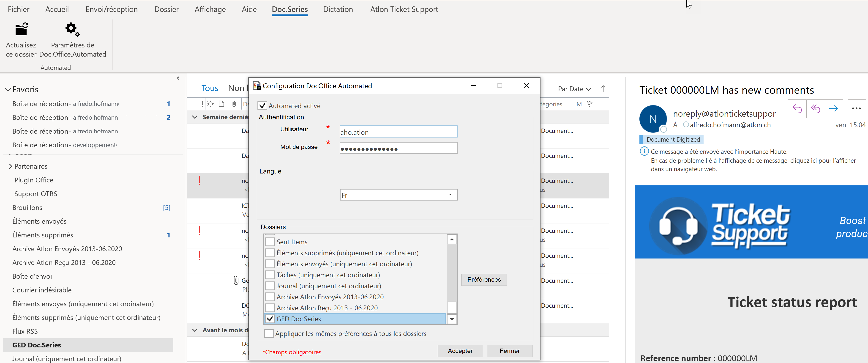Collapse the folder pane with the arrow
The width and height of the screenshot is (868, 363).
point(178,78)
